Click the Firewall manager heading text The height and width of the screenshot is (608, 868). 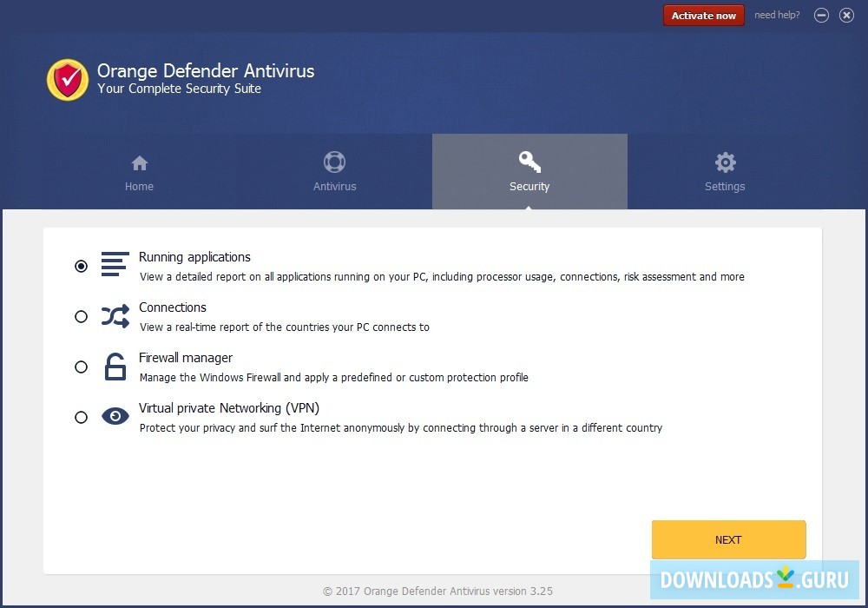[186, 358]
